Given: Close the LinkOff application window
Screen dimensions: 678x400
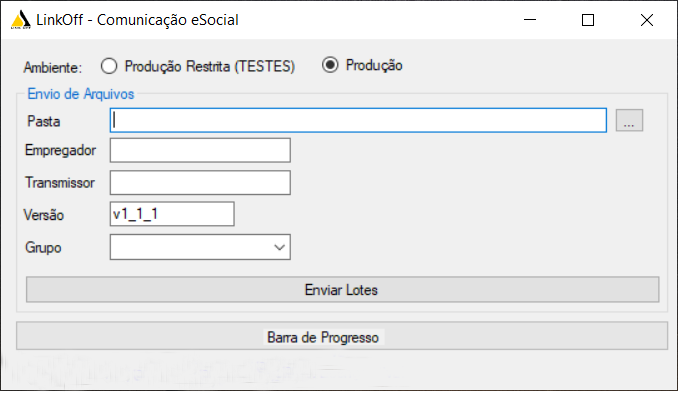Looking at the screenshot, I should pyautogui.click(x=647, y=20).
